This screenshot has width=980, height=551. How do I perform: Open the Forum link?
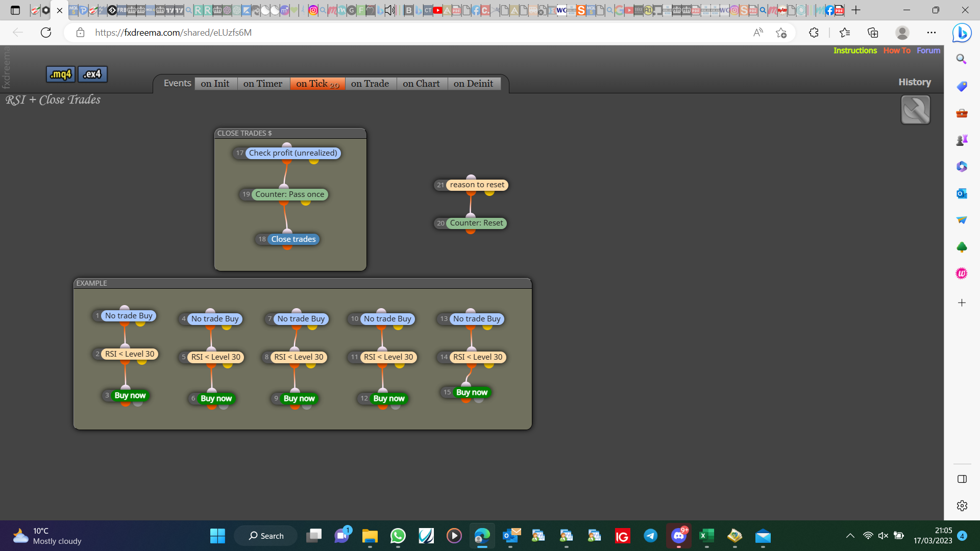928,51
